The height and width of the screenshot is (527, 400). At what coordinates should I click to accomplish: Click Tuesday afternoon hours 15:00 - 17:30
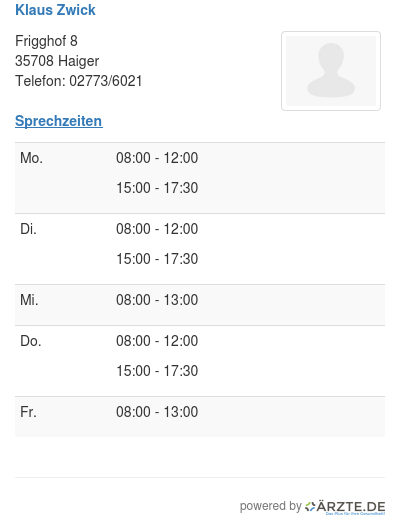point(157,259)
